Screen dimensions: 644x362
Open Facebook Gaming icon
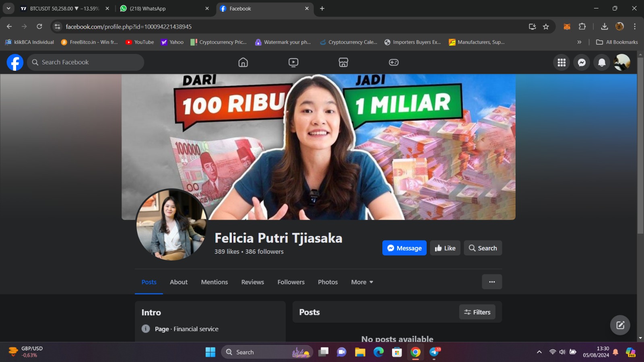point(394,62)
